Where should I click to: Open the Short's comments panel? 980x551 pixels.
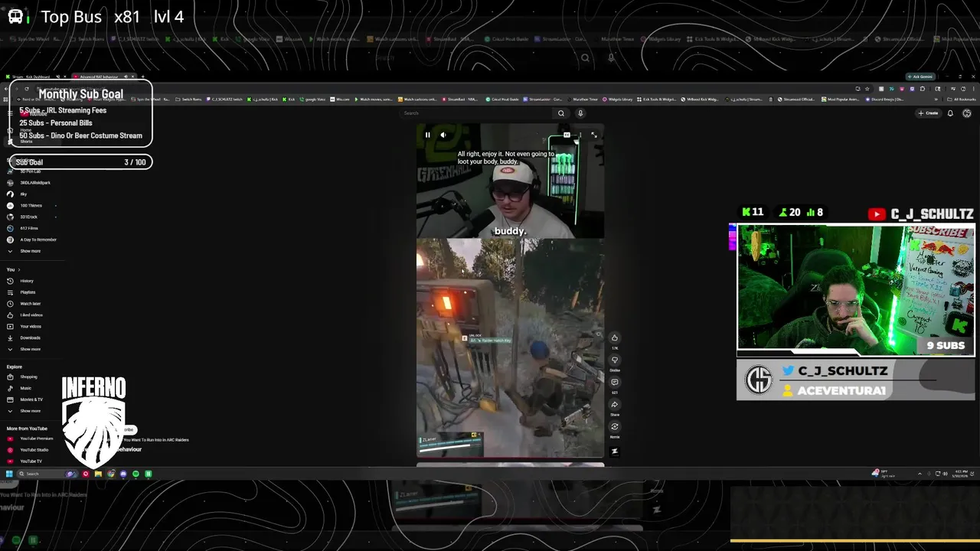pyautogui.click(x=614, y=382)
